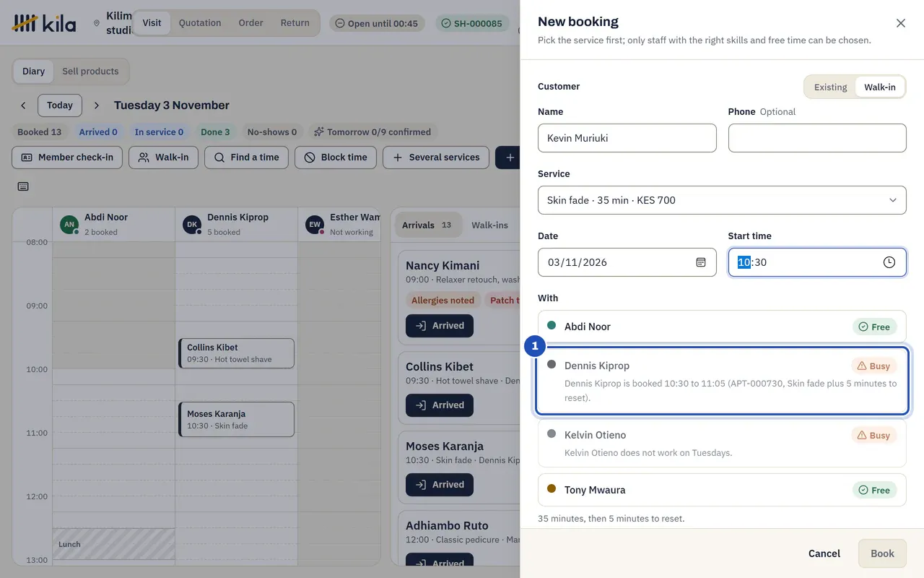924x578 pixels.
Task: Click the keyboard shortcuts icon
Action: (23, 186)
